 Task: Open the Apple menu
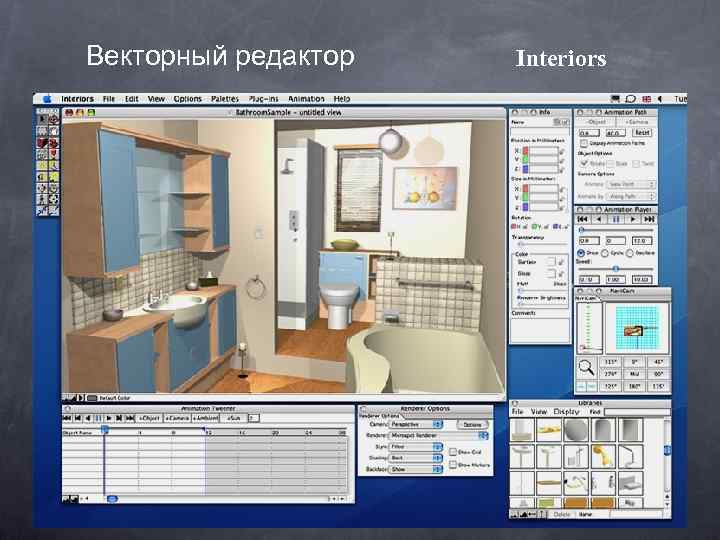tap(47, 99)
